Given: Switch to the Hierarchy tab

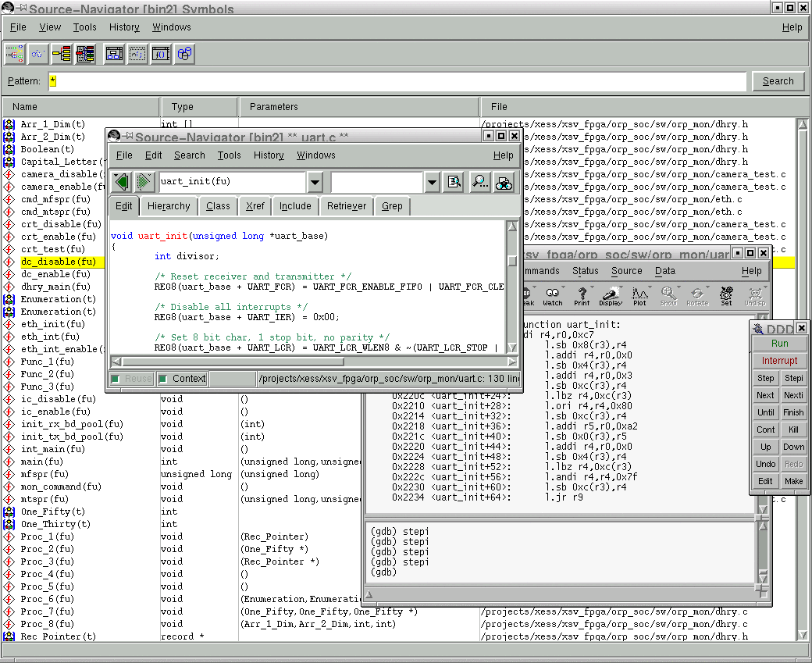Looking at the screenshot, I should click(x=169, y=206).
